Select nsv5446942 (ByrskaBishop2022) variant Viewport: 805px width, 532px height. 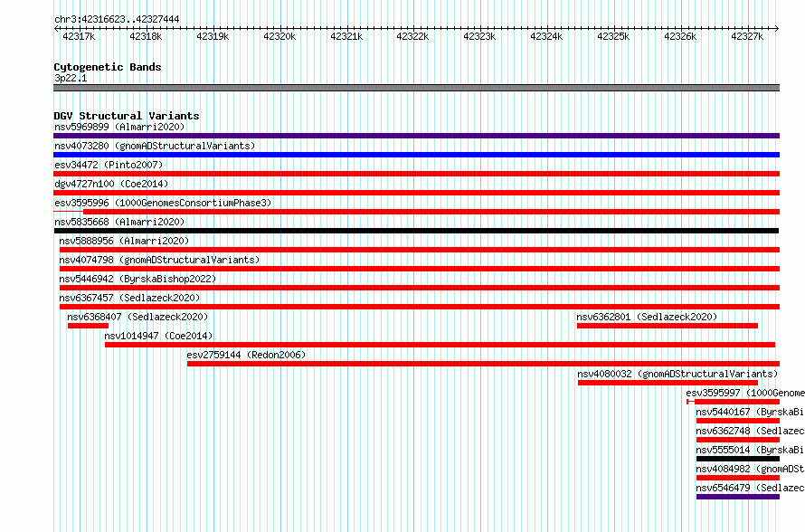coord(137,279)
